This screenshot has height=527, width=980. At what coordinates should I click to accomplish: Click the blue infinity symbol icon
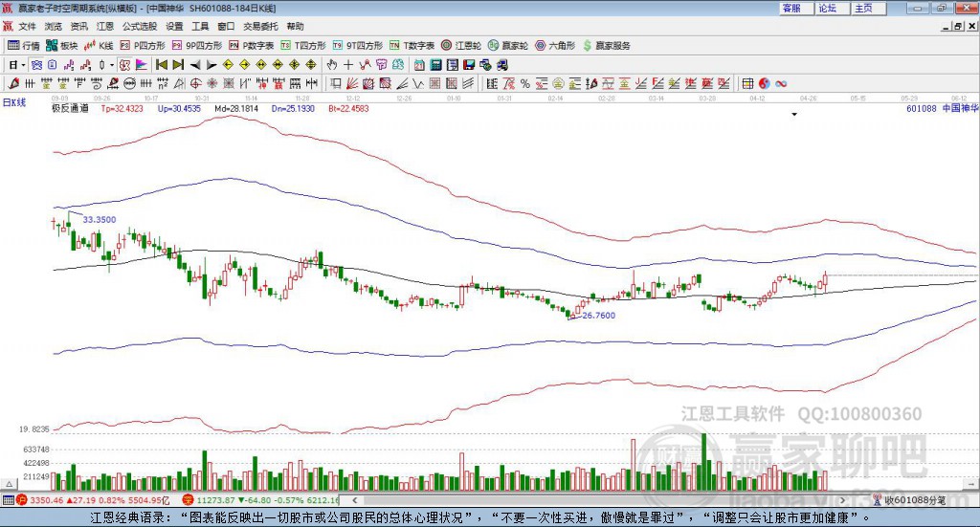click(x=781, y=83)
